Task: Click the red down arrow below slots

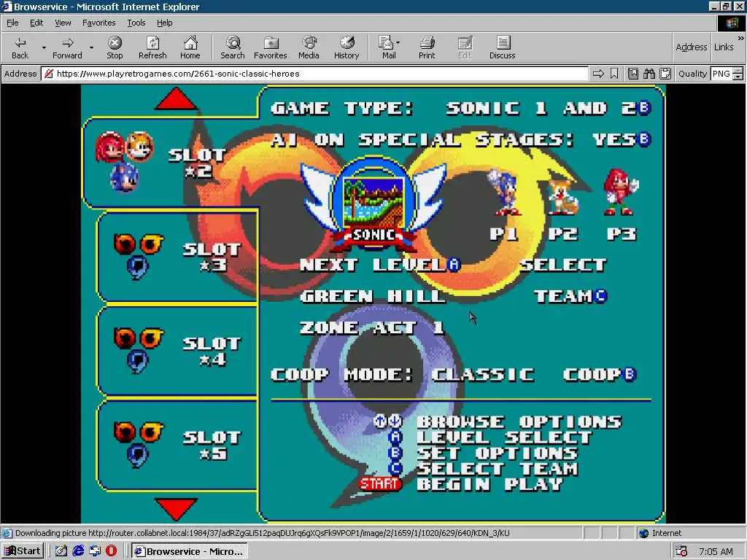Action: click(x=176, y=509)
